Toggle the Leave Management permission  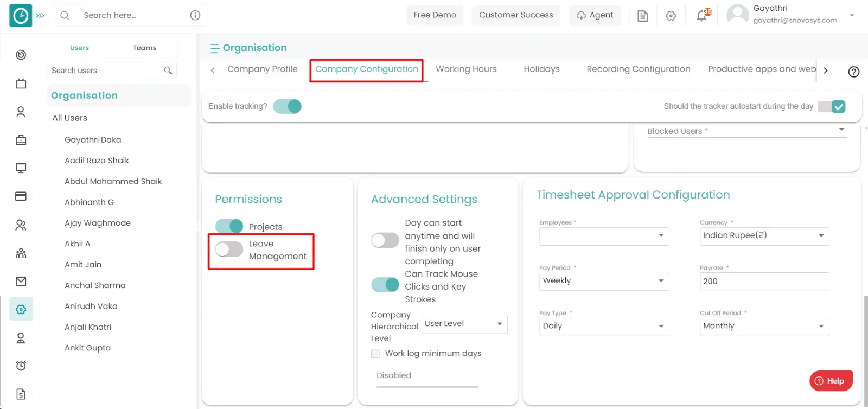point(229,250)
